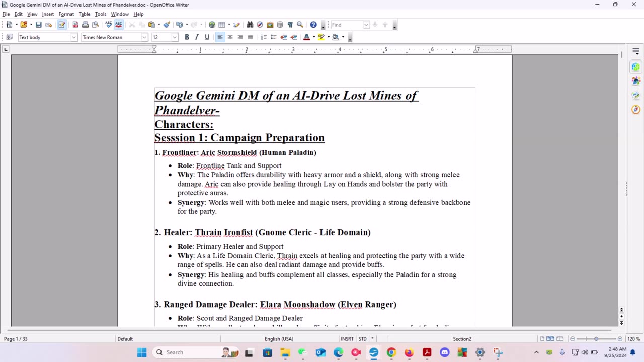The height and width of the screenshot is (362, 644).
Task: Open New document type dropdown arrow
Action: pos(16,24)
